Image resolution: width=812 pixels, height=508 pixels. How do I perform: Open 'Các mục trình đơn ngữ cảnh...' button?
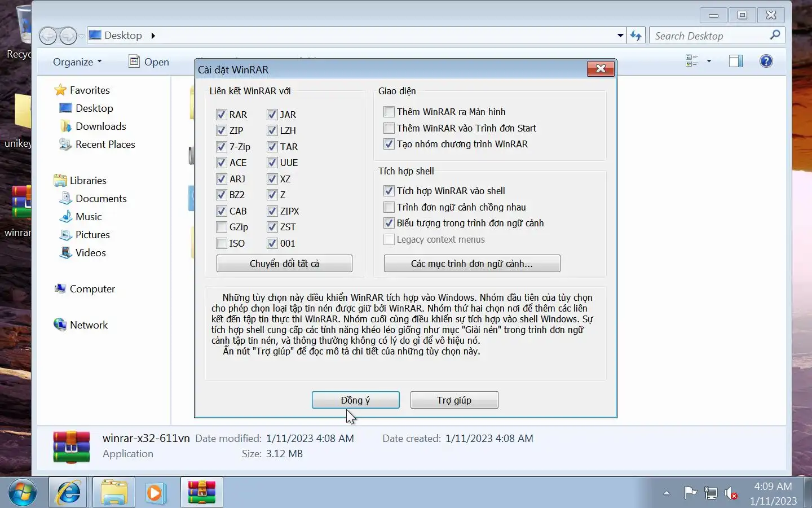tap(472, 264)
